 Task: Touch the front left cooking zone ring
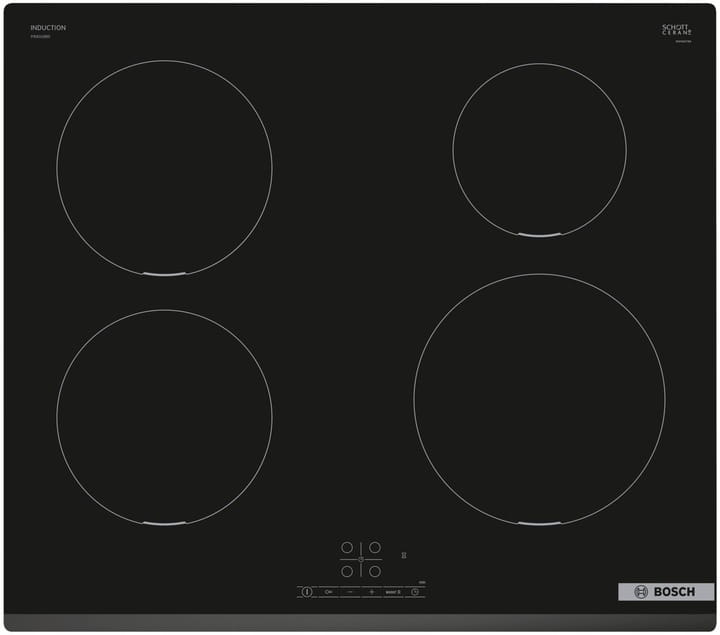164,417
